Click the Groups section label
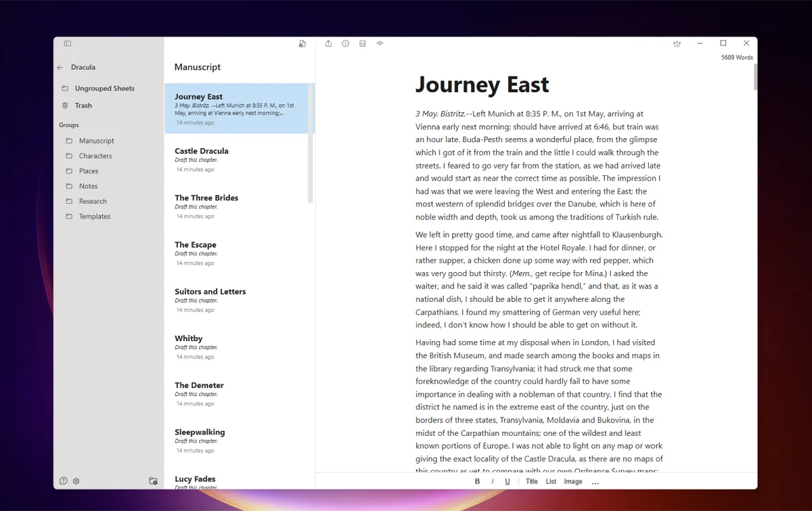The image size is (812, 511). (69, 125)
